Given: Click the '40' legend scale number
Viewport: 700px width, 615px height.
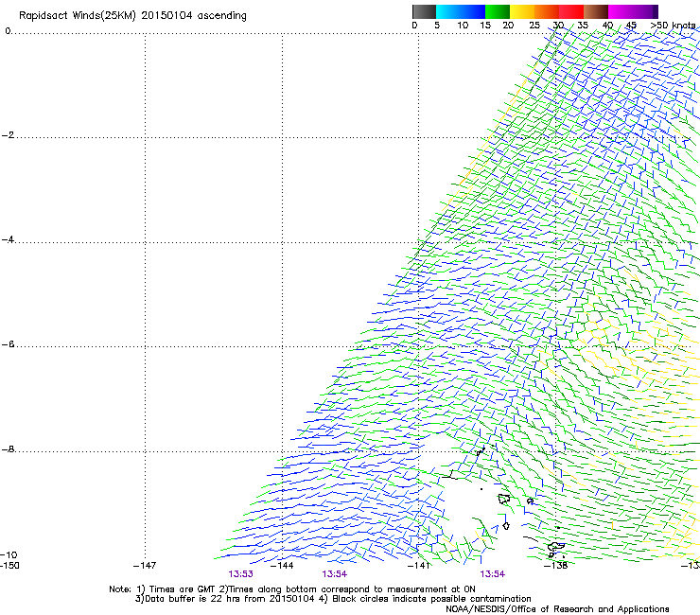Looking at the screenshot, I should pyautogui.click(x=607, y=26).
